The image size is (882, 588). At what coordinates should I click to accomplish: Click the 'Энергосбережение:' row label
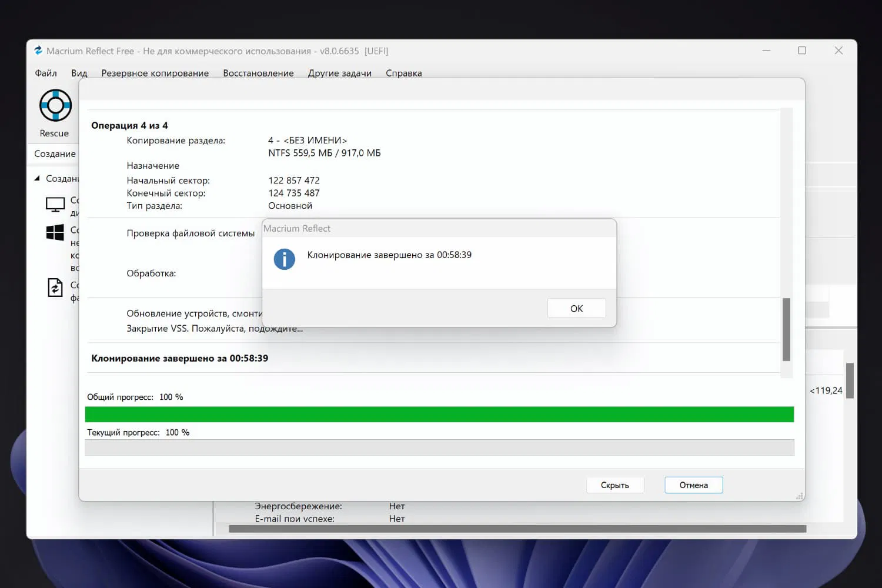point(298,506)
